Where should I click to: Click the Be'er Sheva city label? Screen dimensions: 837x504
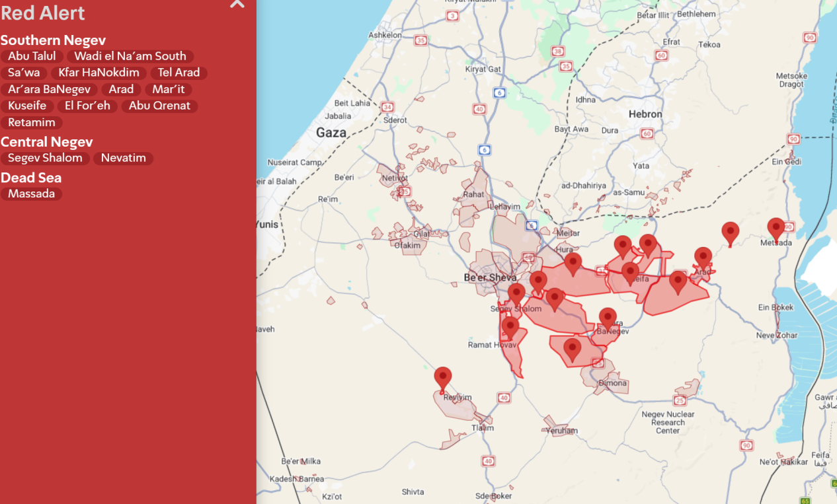(490, 277)
